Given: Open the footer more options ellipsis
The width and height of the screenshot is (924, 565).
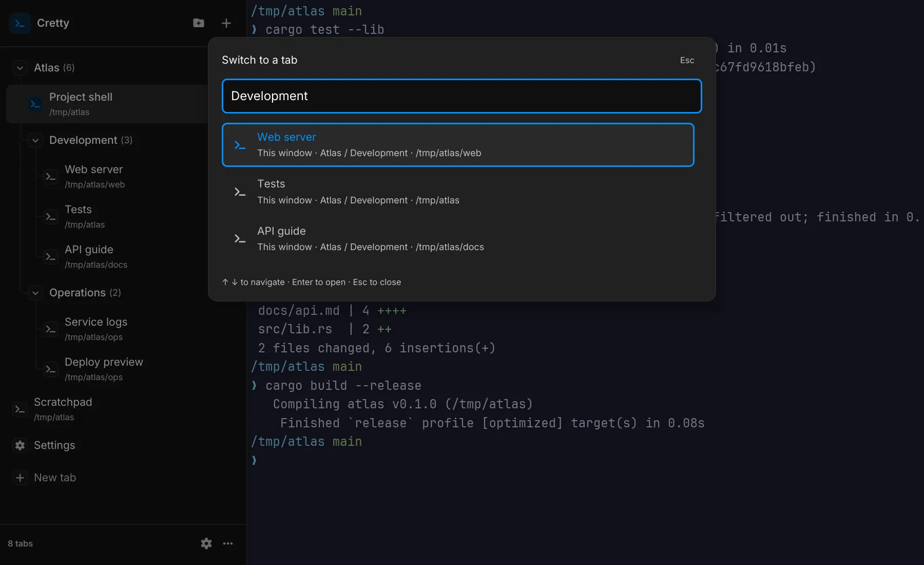Looking at the screenshot, I should click(228, 543).
